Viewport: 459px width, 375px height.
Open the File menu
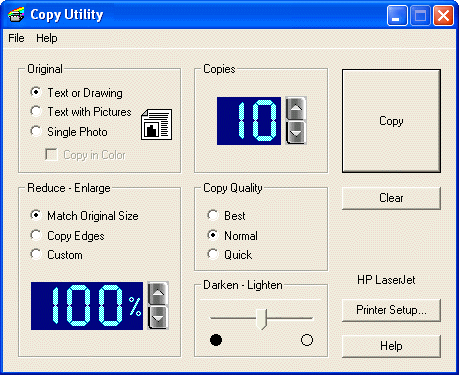16,38
